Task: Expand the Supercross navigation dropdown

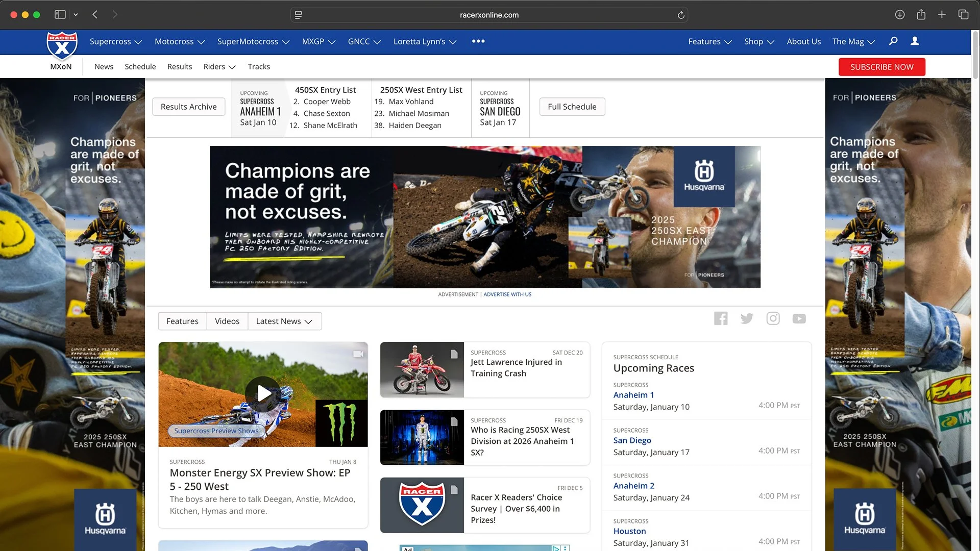Action: pyautogui.click(x=115, y=42)
